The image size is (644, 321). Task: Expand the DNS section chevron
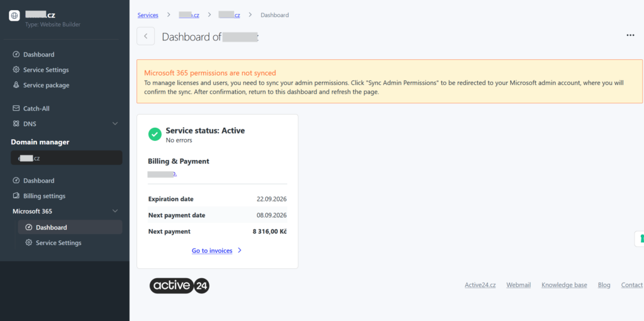pyautogui.click(x=115, y=124)
